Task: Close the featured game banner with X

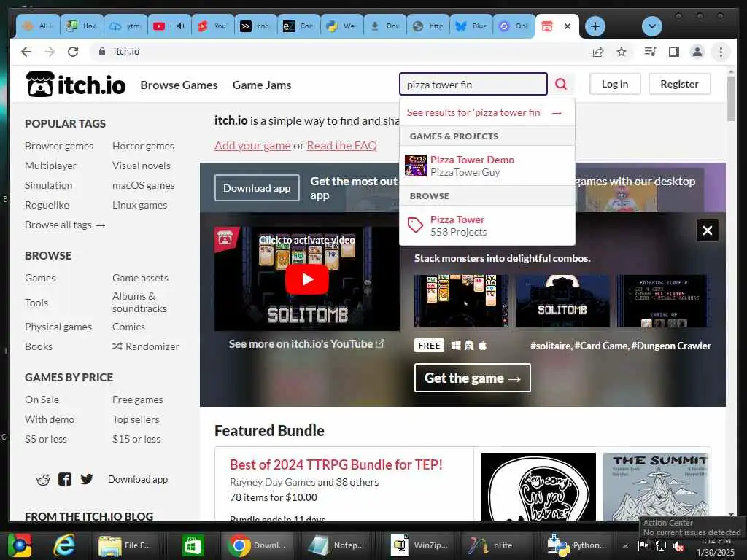Action: coord(708,230)
